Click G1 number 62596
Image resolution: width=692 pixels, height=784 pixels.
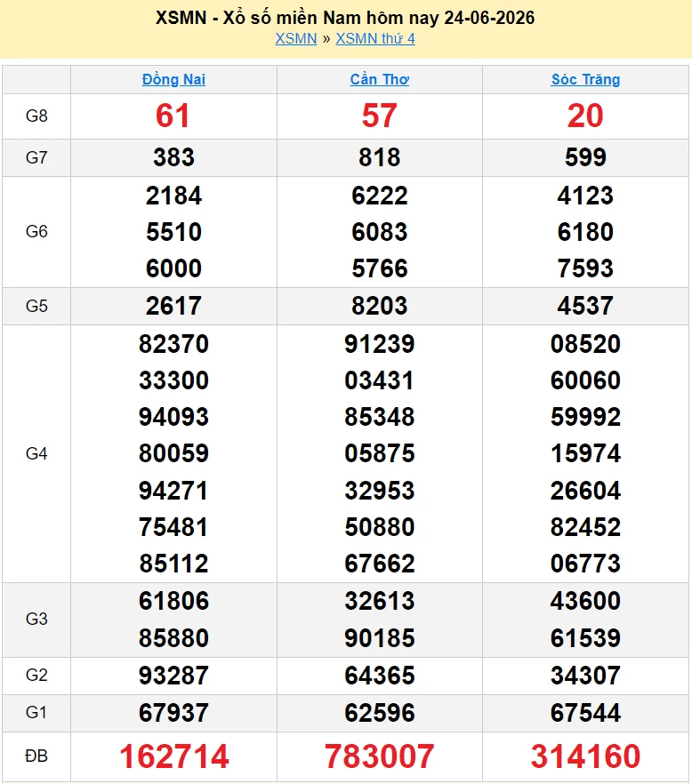tap(379, 713)
